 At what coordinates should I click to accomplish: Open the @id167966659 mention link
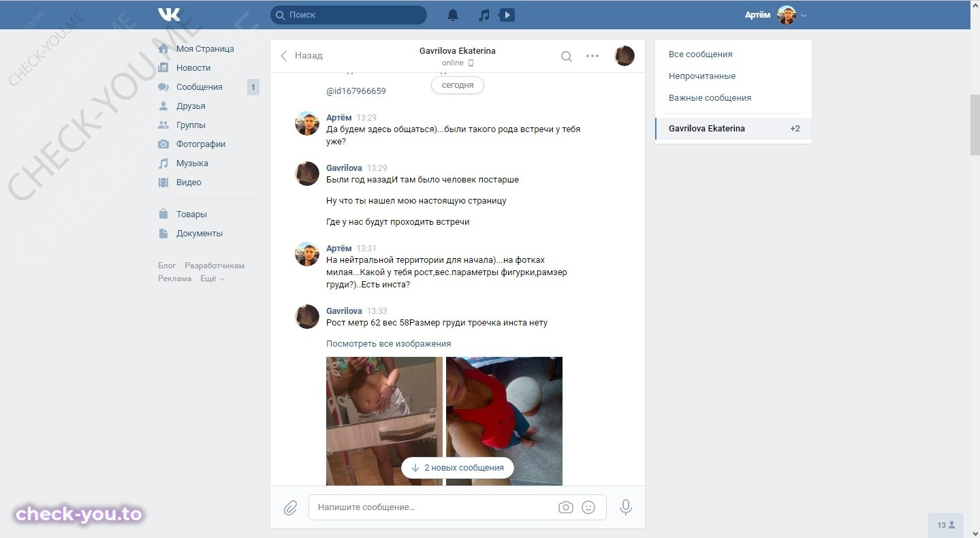pos(356,91)
